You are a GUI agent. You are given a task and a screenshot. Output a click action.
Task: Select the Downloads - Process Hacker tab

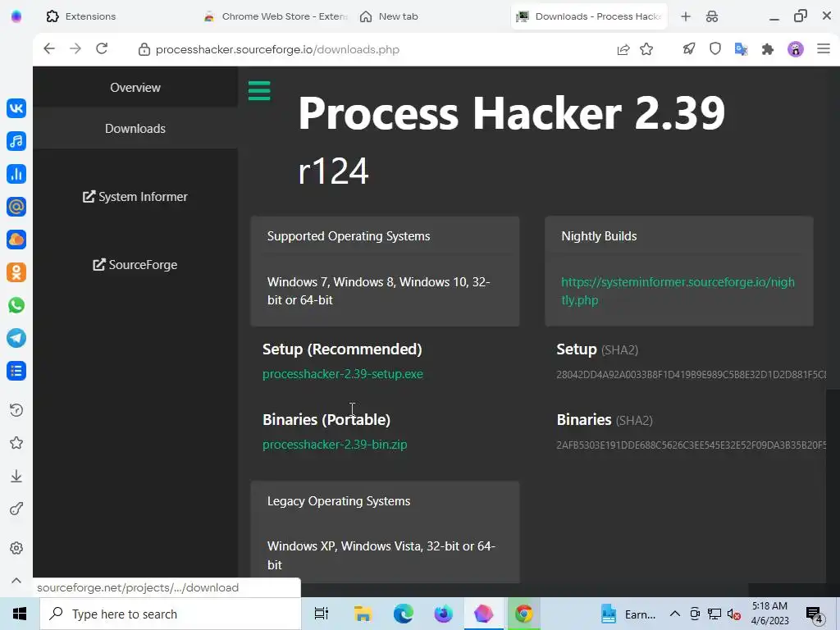click(589, 16)
